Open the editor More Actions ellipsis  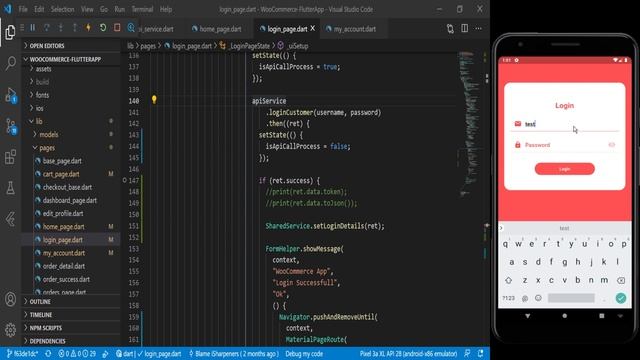point(478,28)
